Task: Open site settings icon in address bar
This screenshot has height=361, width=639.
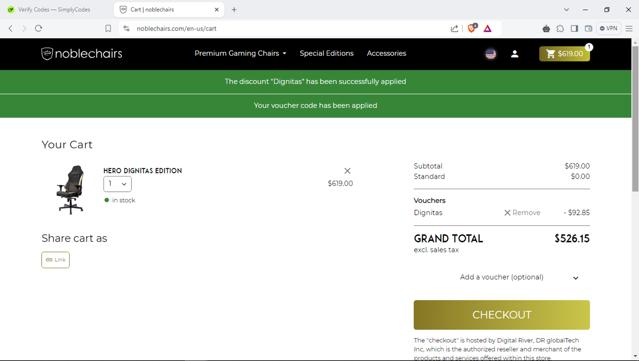Action: coord(126,29)
